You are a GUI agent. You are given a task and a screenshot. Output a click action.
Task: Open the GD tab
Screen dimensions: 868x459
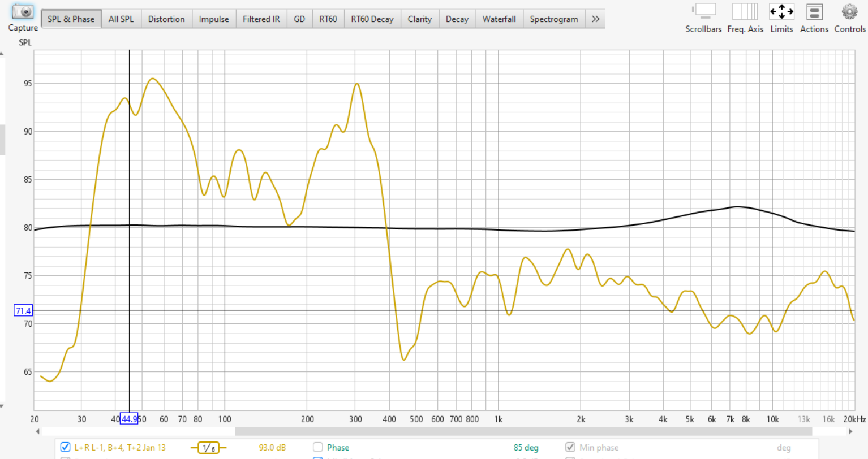[299, 19]
